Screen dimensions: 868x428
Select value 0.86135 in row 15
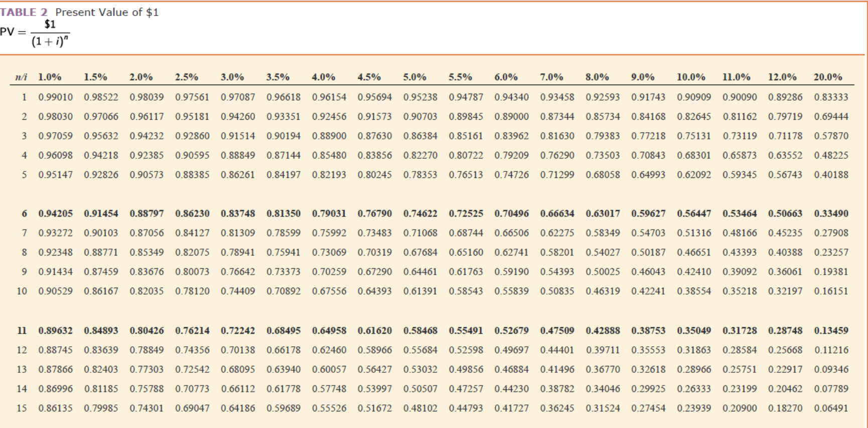click(x=55, y=408)
